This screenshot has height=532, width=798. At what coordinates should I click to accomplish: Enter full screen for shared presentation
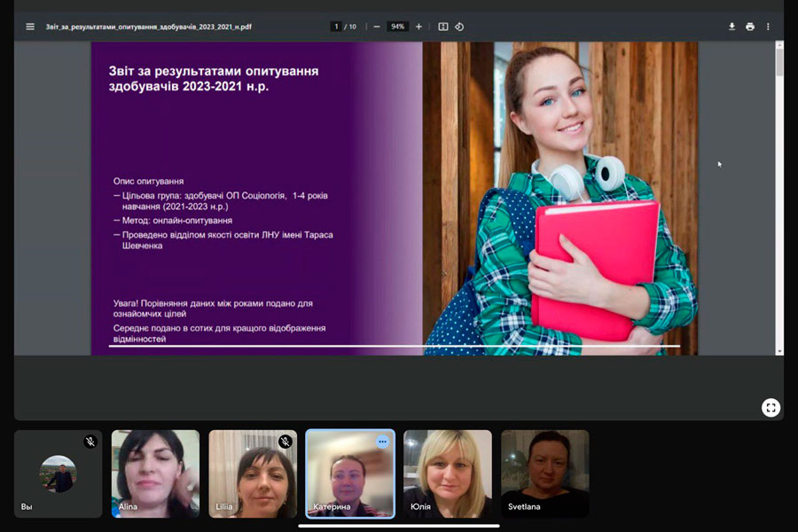point(771,407)
